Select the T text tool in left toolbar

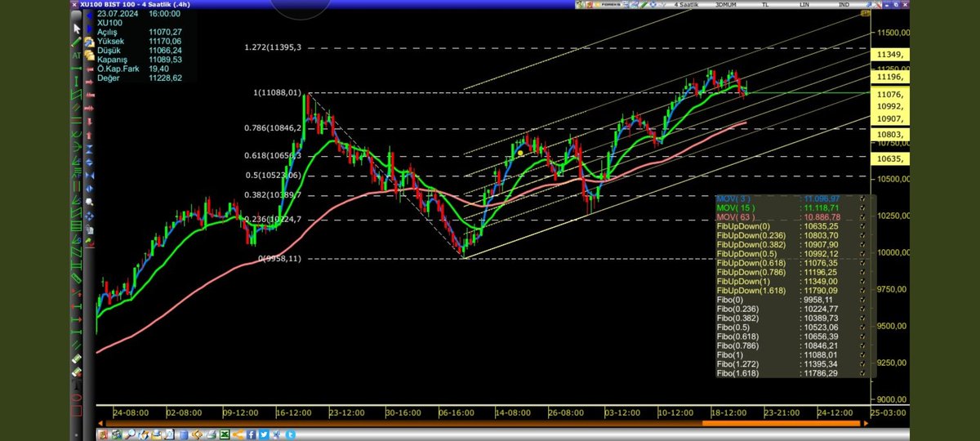[77, 384]
